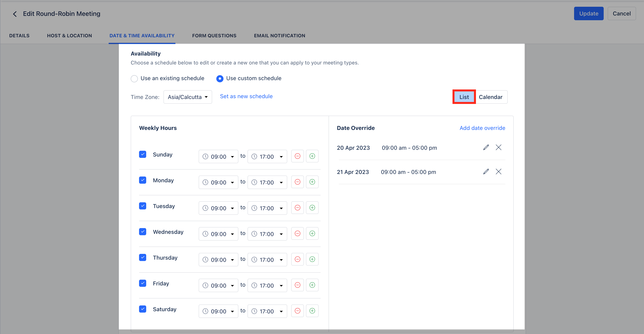Image resolution: width=644 pixels, height=334 pixels.
Task: Click the Add date override link
Action: [482, 128]
